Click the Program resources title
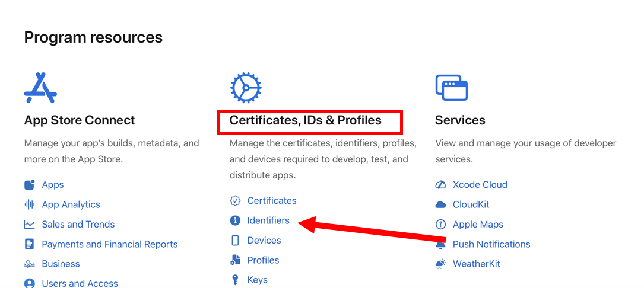Screen dimensions: 644x288 pos(93,37)
